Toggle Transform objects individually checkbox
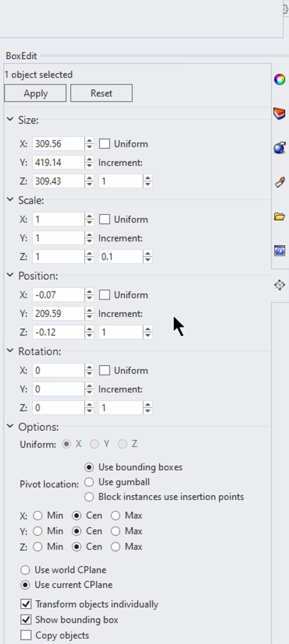 [x=26, y=604]
